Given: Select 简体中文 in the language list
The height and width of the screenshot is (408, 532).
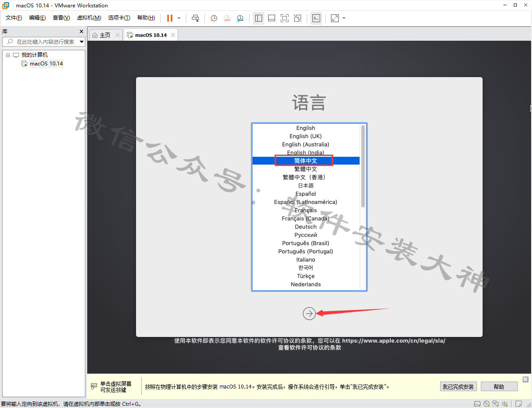Looking at the screenshot, I should tap(306, 161).
